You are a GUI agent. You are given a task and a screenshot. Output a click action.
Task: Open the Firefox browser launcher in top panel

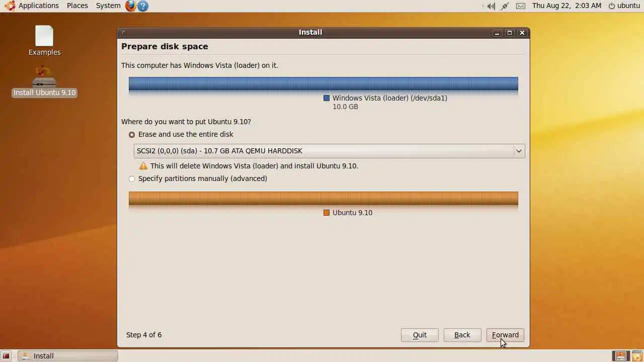click(131, 6)
